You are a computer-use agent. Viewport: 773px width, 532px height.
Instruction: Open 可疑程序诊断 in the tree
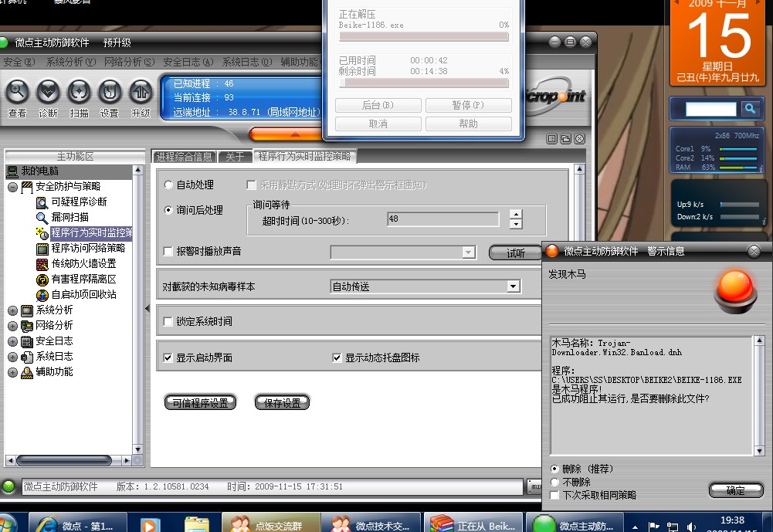click(79, 202)
